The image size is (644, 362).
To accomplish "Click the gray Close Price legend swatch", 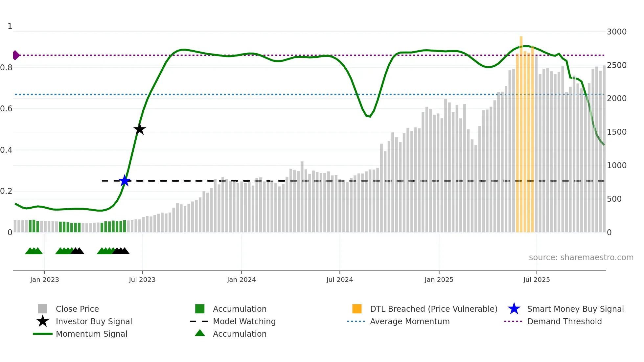I will (43, 309).
